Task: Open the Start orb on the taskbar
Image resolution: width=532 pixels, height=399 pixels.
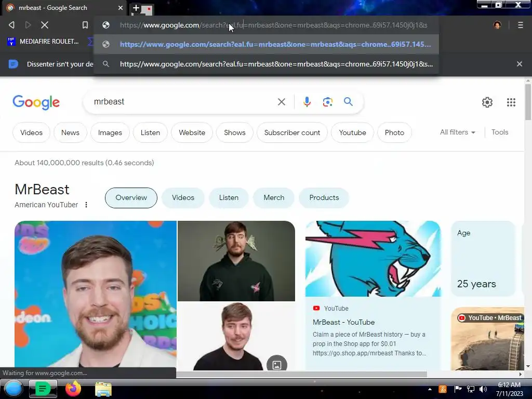Action: (13, 389)
